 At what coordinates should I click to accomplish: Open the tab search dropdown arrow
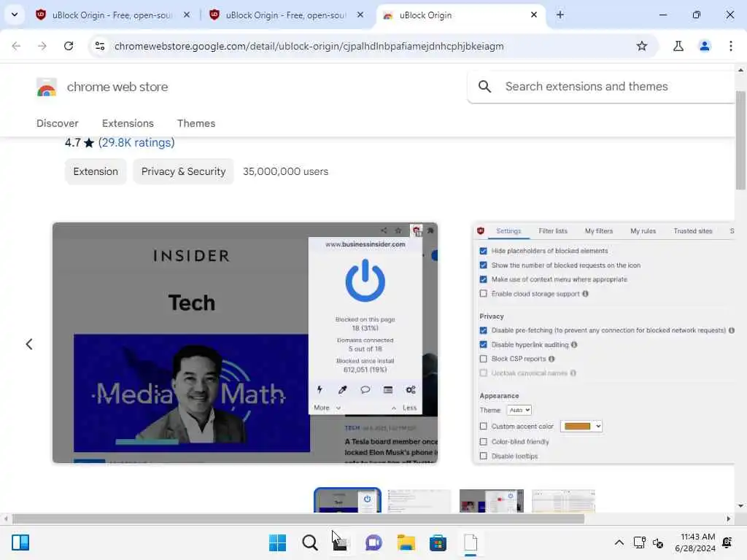tap(15, 15)
